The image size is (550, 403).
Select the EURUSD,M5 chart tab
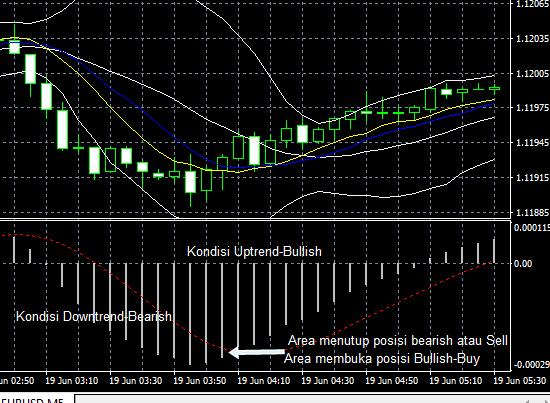35,399
